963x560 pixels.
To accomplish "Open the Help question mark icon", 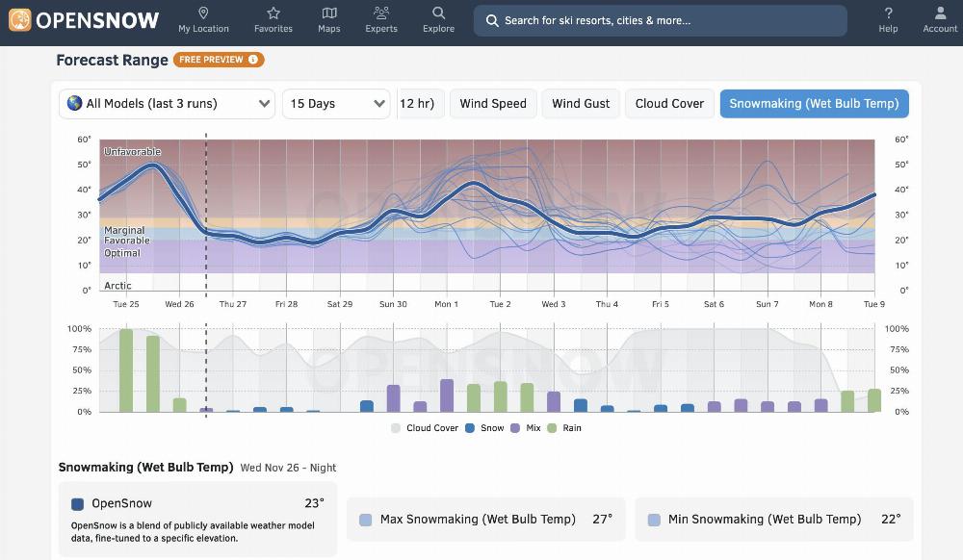I will click(x=888, y=13).
